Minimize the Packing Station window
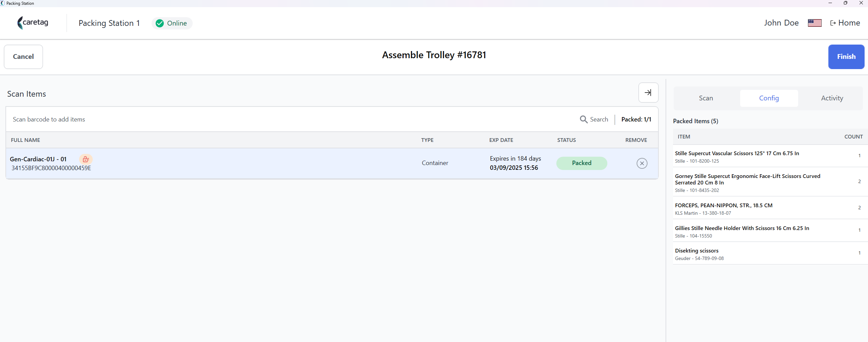Image resolution: width=868 pixels, height=342 pixels. point(830,3)
